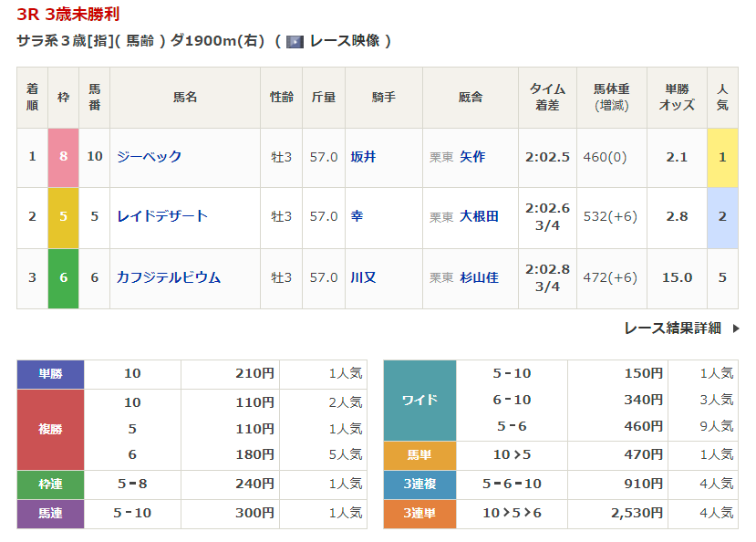The height and width of the screenshot is (542, 756).
Task: Open jockey 川又 profile link
Action: click(363, 277)
